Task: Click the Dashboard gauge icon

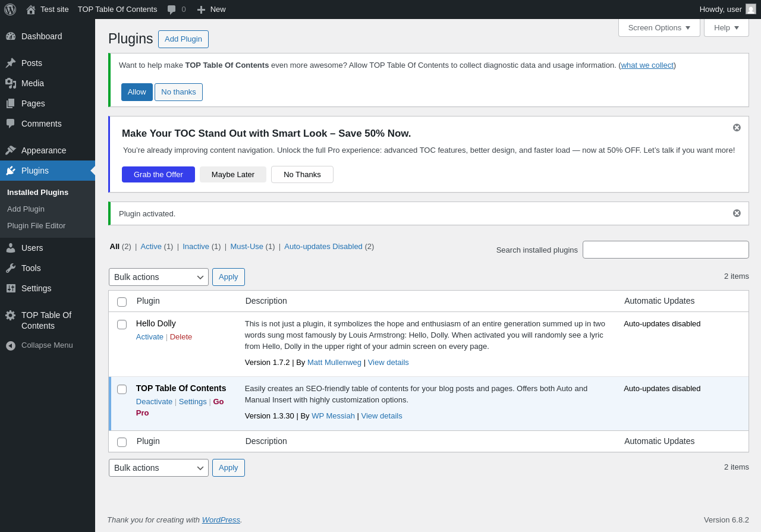Action: pos(11,36)
